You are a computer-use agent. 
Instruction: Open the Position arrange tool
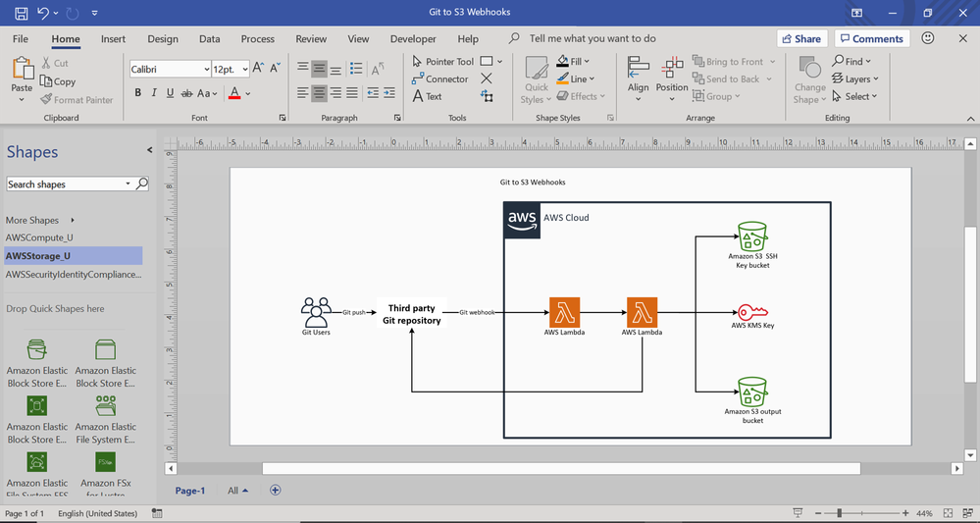pos(672,75)
